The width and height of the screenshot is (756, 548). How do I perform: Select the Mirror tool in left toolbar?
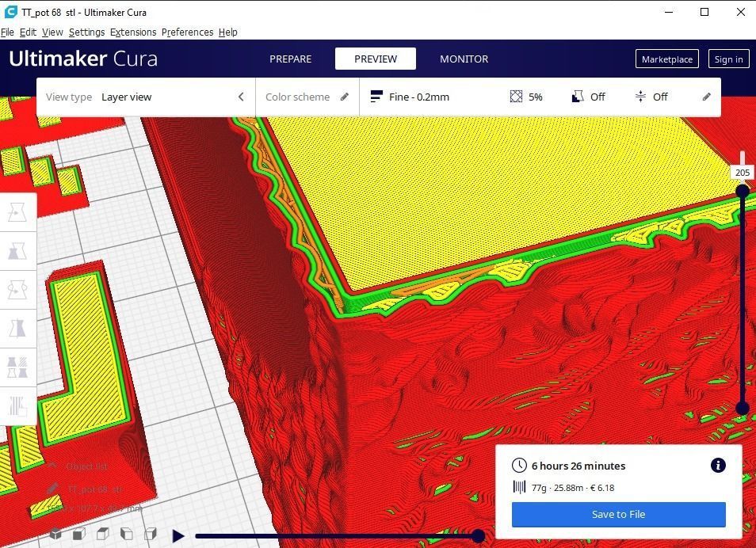click(x=17, y=329)
